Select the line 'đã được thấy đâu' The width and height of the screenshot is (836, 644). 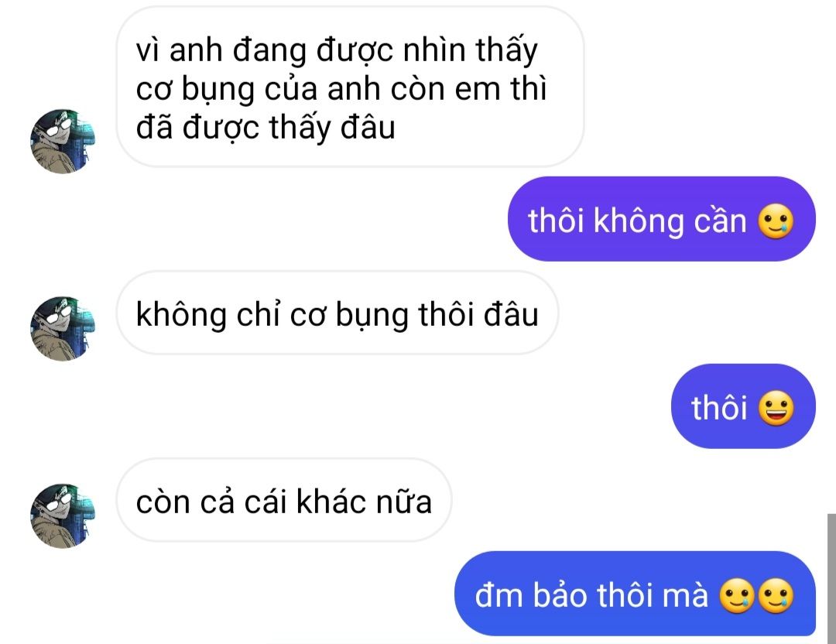pyautogui.click(x=266, y=128)
